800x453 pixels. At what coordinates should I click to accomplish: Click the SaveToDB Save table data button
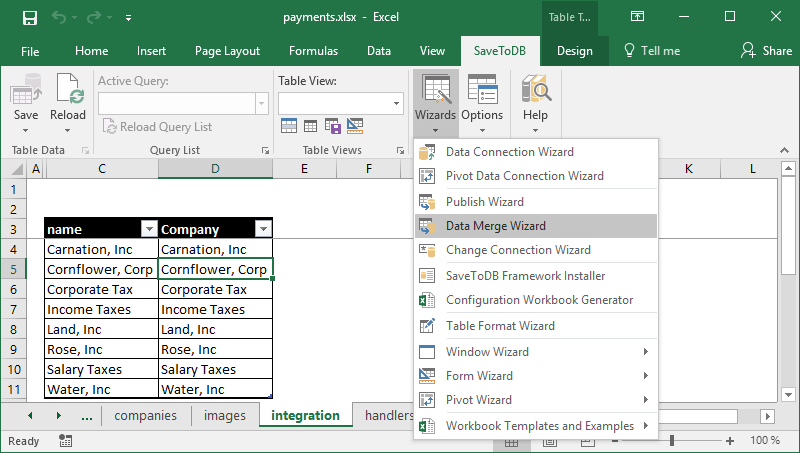coord(26,97)
